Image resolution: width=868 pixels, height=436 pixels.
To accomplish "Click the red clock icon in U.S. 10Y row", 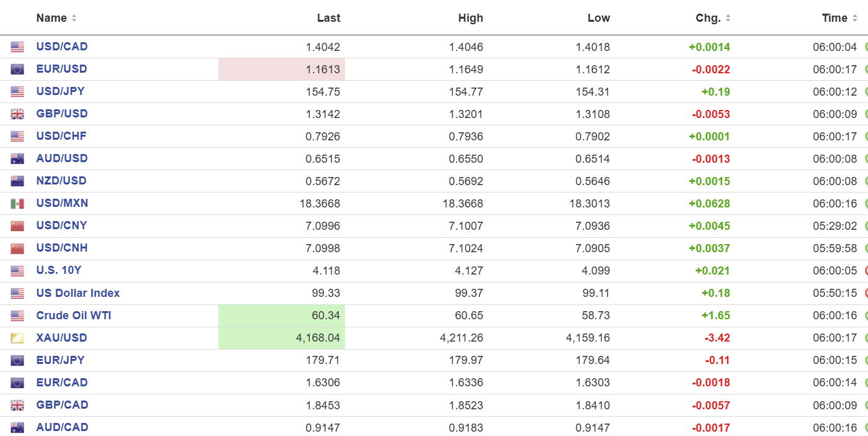I will tap(866, 271).
